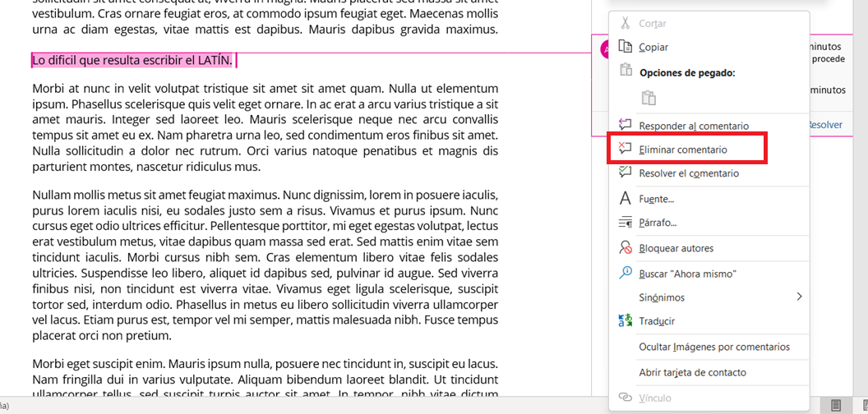The image size is (868, 414).
Task: Open the Fuente... dialog
Action: [x=656, y=199]
